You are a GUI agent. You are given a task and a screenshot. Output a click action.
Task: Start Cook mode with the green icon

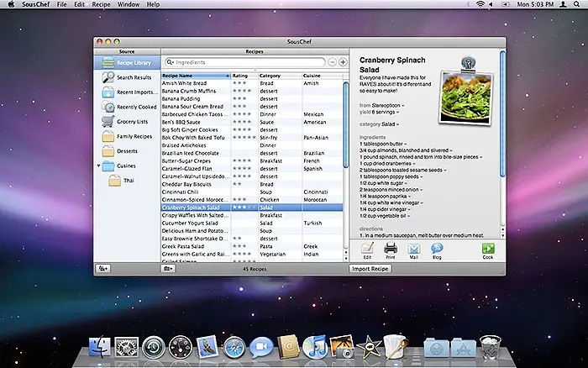(488, 250)
